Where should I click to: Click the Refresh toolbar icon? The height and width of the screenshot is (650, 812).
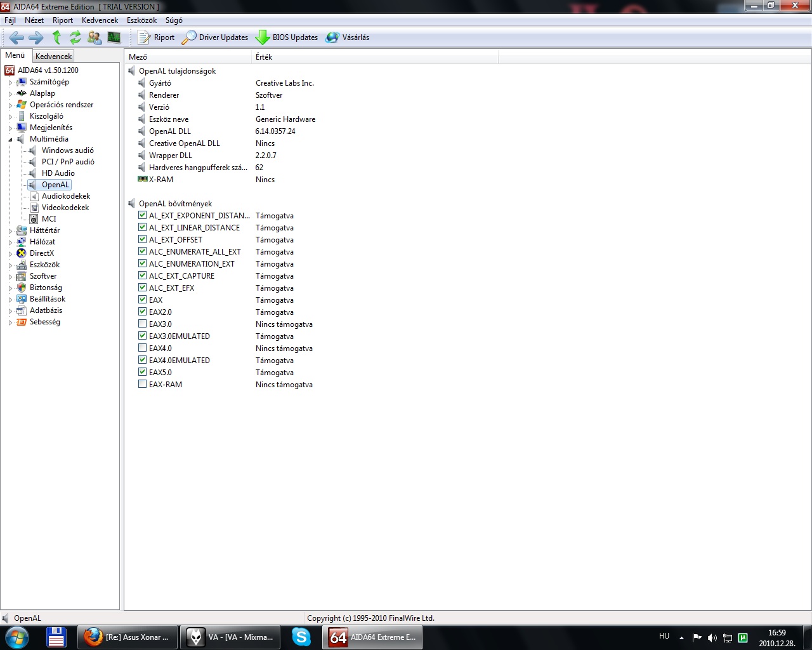75,37
